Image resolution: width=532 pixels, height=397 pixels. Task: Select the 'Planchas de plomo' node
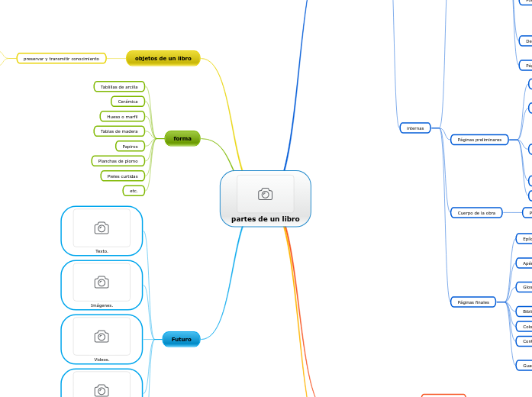point(118,161)
